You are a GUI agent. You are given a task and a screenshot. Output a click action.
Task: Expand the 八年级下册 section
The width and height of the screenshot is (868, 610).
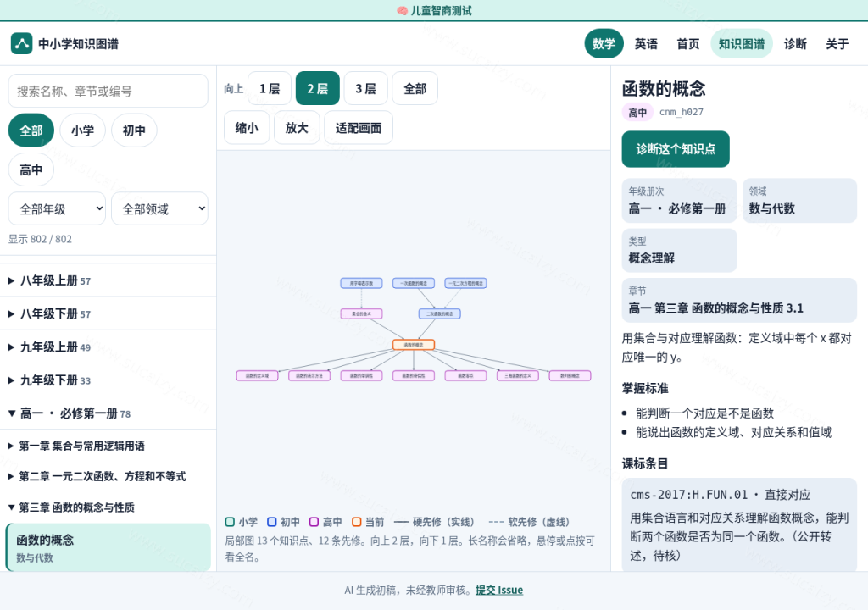[108, 313]
